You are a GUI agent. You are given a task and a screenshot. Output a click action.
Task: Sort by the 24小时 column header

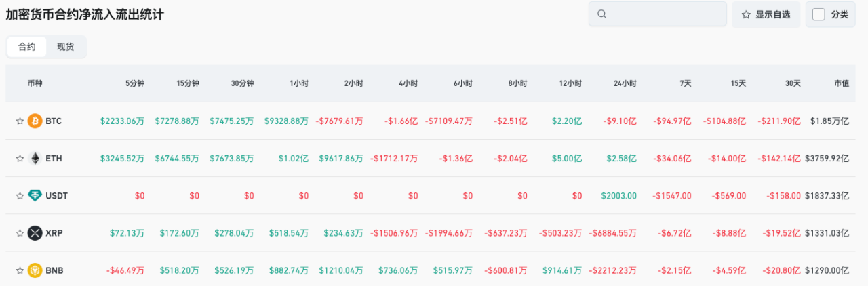tap(626, 83)
